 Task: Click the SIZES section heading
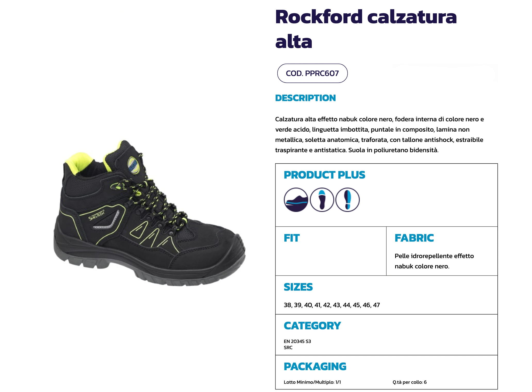(298, 287)
